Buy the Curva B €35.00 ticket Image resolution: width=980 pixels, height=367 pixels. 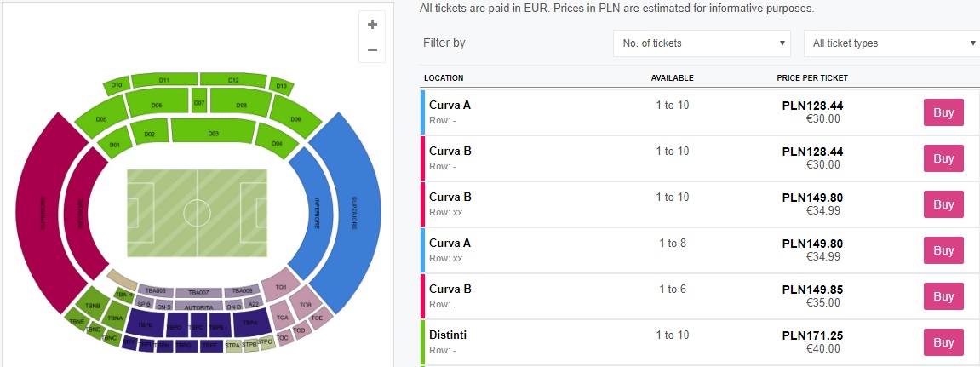tap(943, 296)
